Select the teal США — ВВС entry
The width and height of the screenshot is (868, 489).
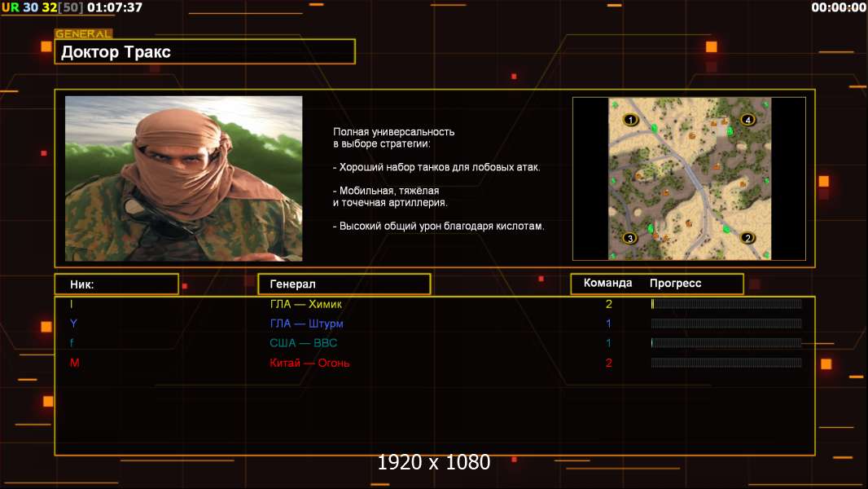(303, 343)
